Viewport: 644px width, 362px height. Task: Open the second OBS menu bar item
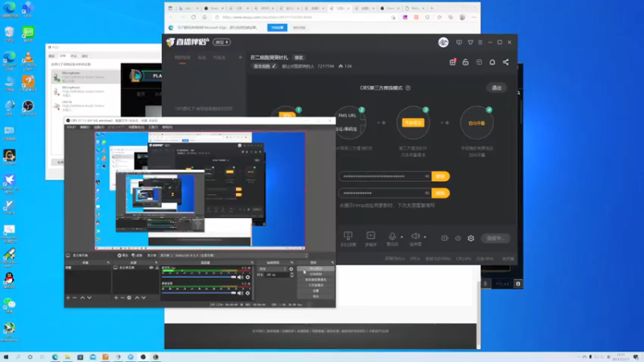(85, 127)
